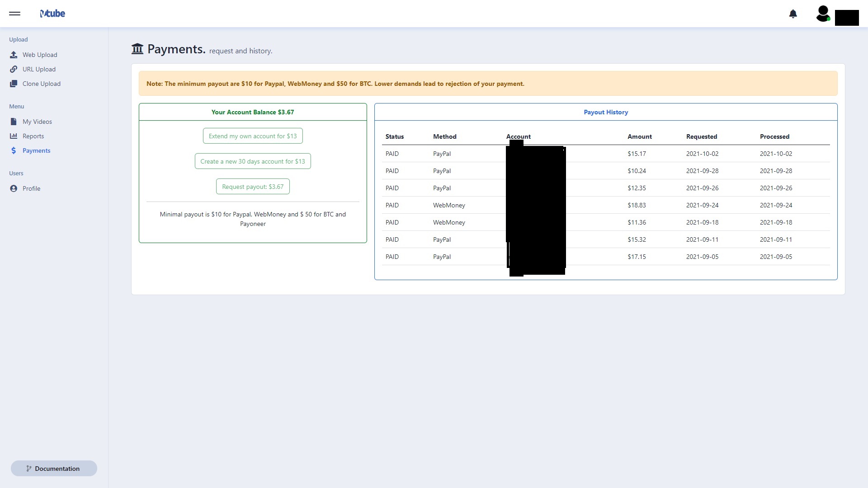This screenshot has width=868, height=488.
Task: Toggle the hamburger sidebar menu
Action: point(14,14)
